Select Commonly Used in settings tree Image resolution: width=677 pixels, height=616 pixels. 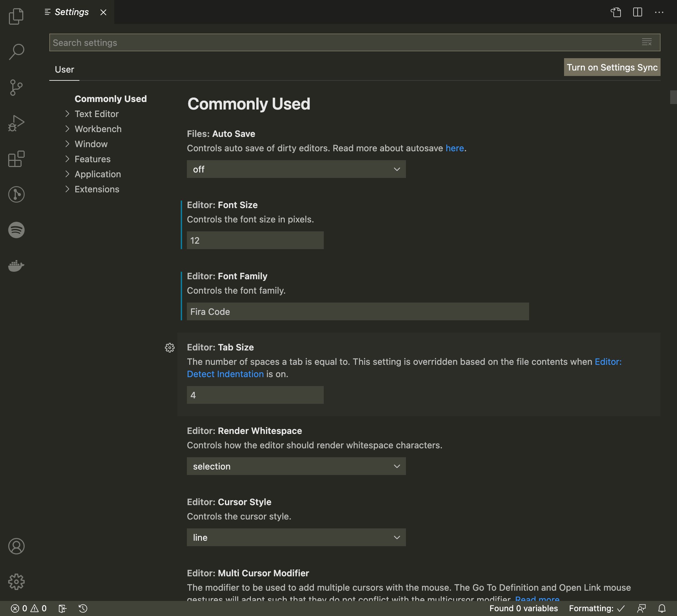(x=111, y=99)
